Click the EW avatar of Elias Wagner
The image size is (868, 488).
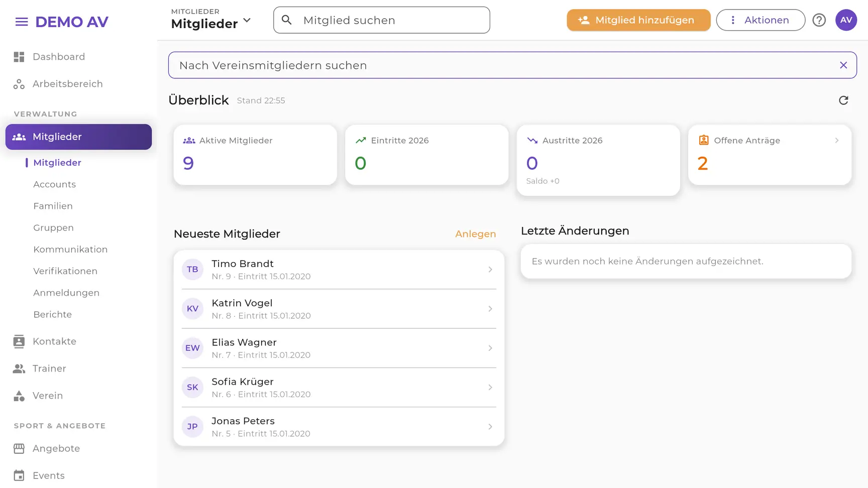point(192,348)
